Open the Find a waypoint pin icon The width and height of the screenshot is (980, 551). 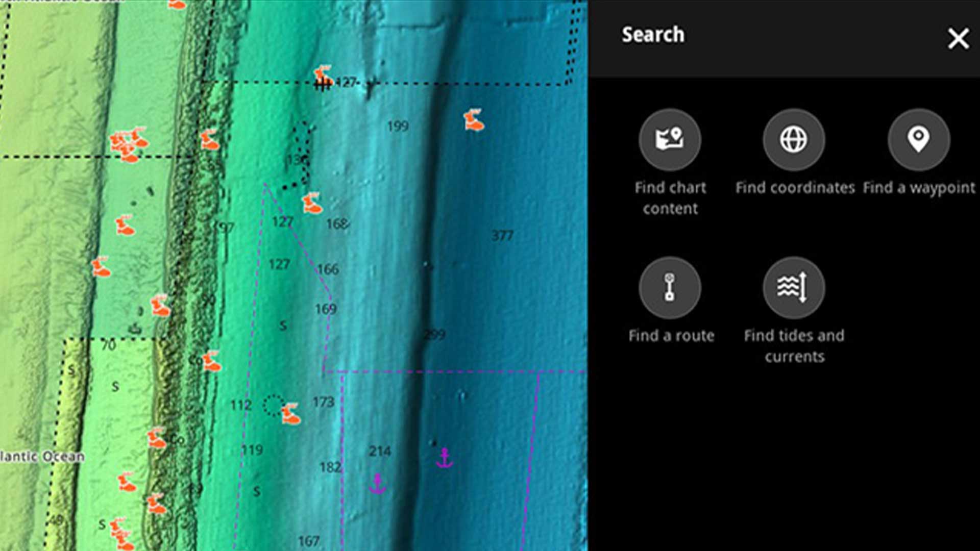(x=918, y=139)
